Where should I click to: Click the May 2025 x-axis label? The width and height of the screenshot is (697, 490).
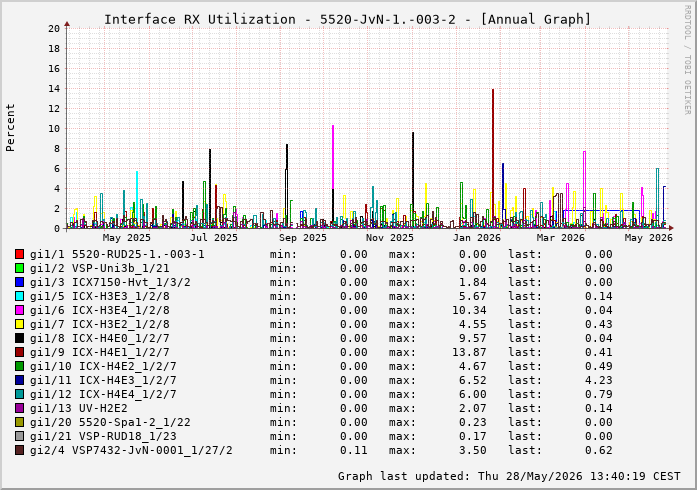pyautogui.click(x=127, y=238)
